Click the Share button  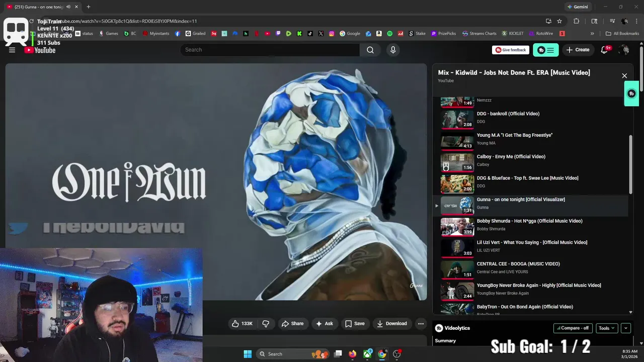pyautogui.click(x=292, y=323)
